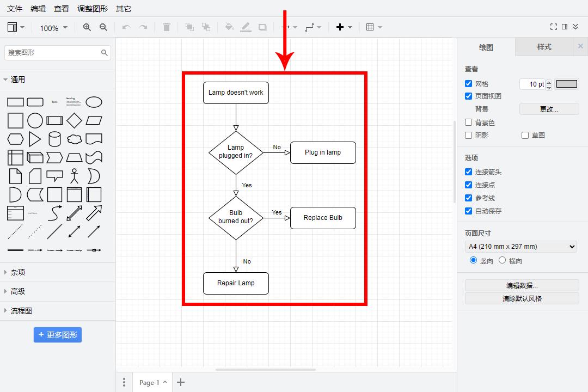The height and width of the screenshot is (392, 588).
Task: Open the A4 page size dropdown
Action: pyautogui.click(x=522, y=247)
